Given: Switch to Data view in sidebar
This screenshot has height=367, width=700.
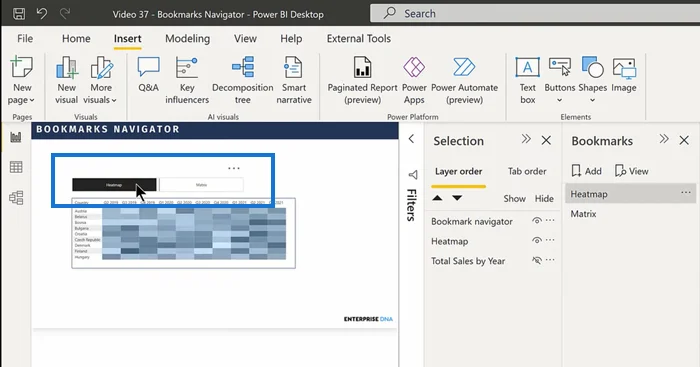Looking at the screenshot, I should 16,167.
